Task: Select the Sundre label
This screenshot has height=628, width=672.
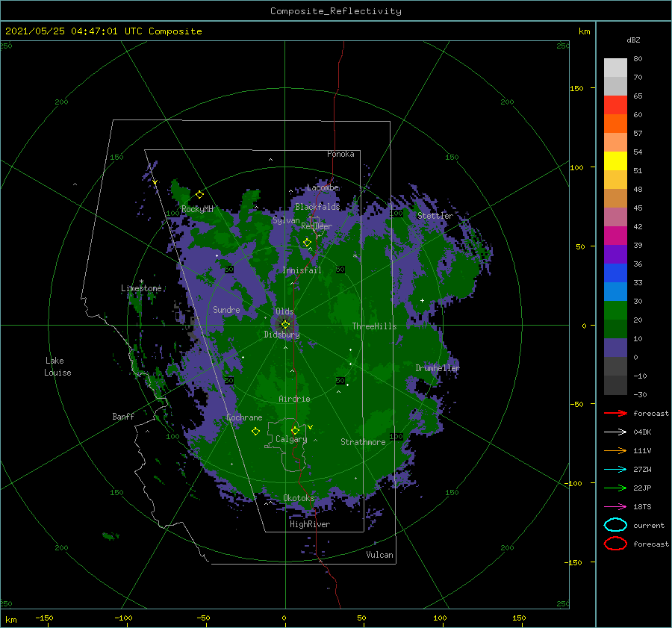Action: click(226, 309)
